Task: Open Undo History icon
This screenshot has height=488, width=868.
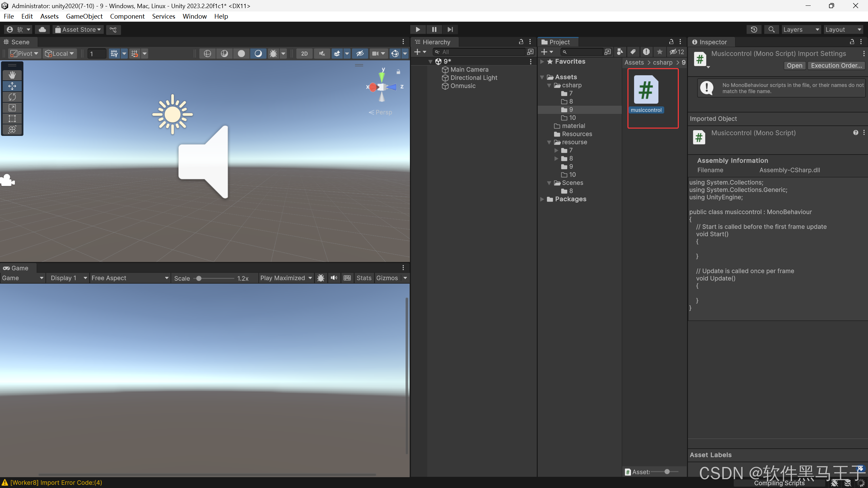Action: click(754, 29)
